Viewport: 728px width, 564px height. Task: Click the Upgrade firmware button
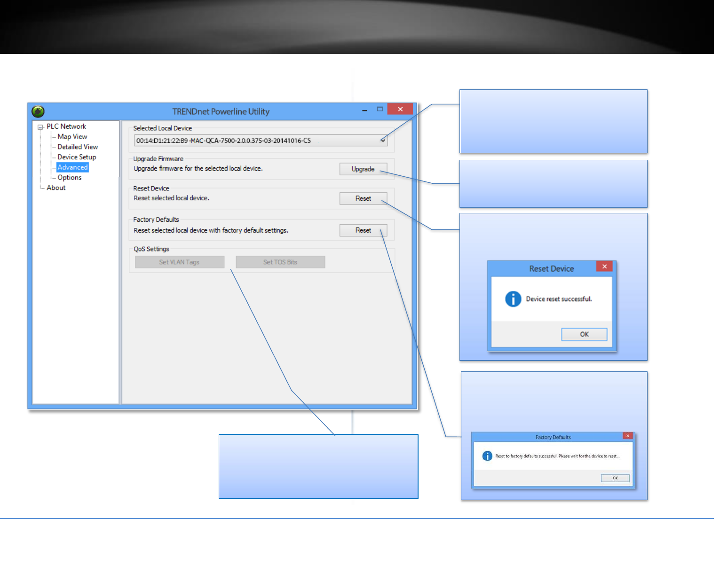(363, 169)
